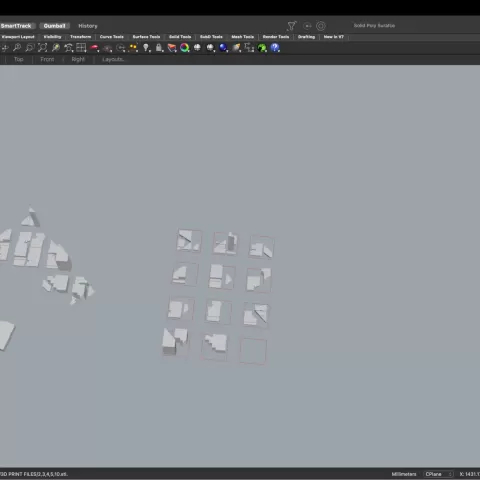Open the Mesh Tools tab
This screenshot has height=480, width=480.
coord(243,37)
